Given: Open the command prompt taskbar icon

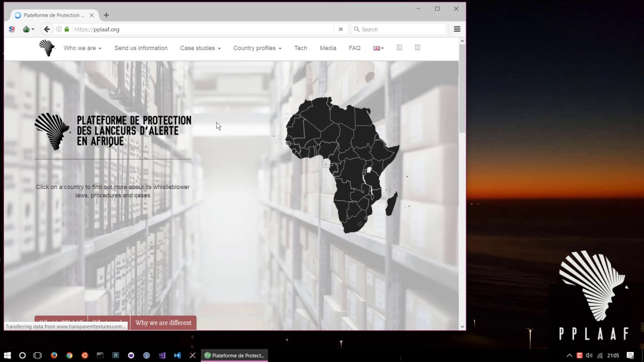Looking at the screenshot, I should pyautogui.click(x=100, y=355).
